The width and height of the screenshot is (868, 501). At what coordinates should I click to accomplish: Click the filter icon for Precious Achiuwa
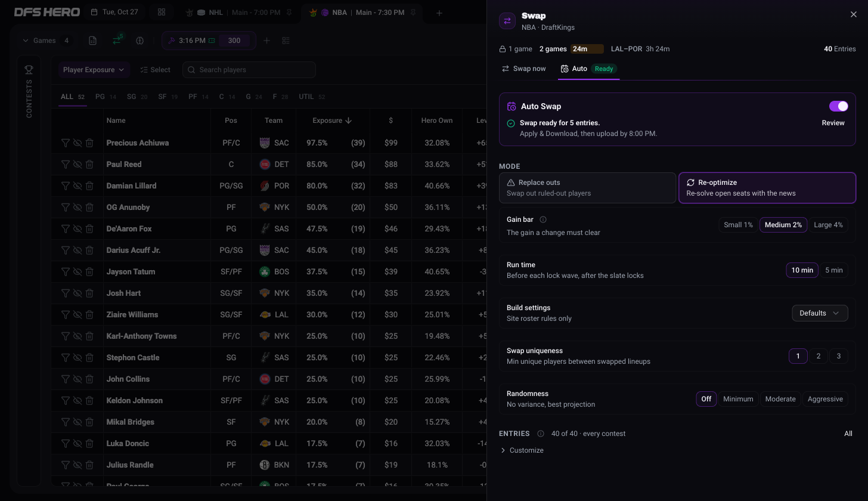click(x=66, y=143)
